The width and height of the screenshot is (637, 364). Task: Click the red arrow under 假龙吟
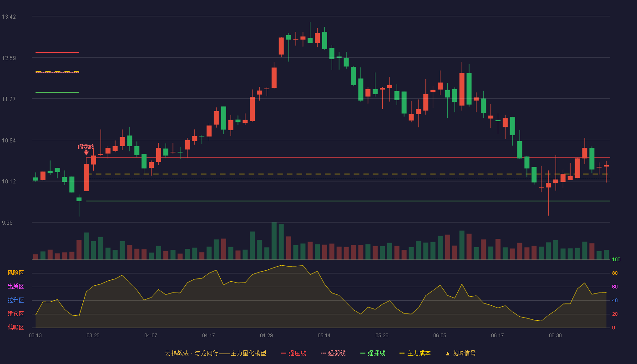tap(86, 153)
